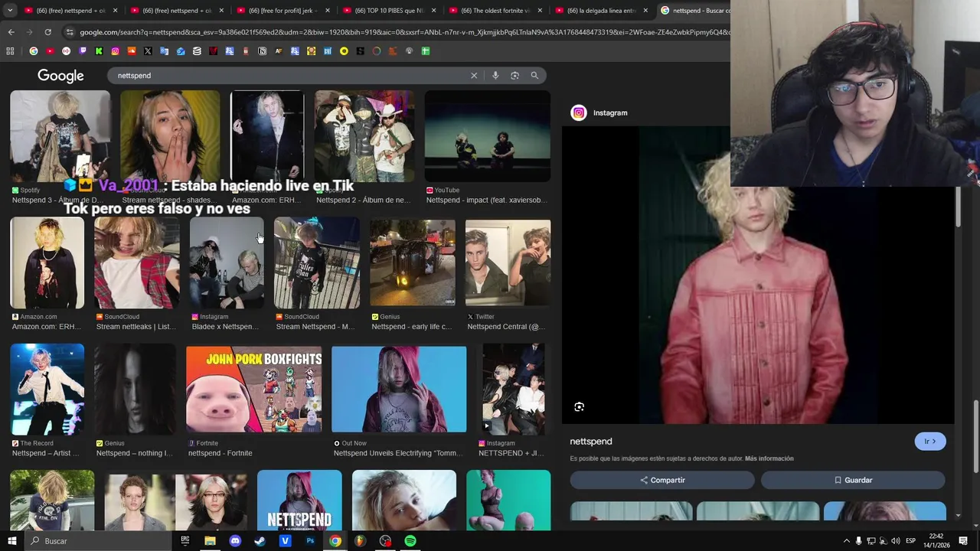Open Steam from the taskbar
980x551 pixels.
260,541
